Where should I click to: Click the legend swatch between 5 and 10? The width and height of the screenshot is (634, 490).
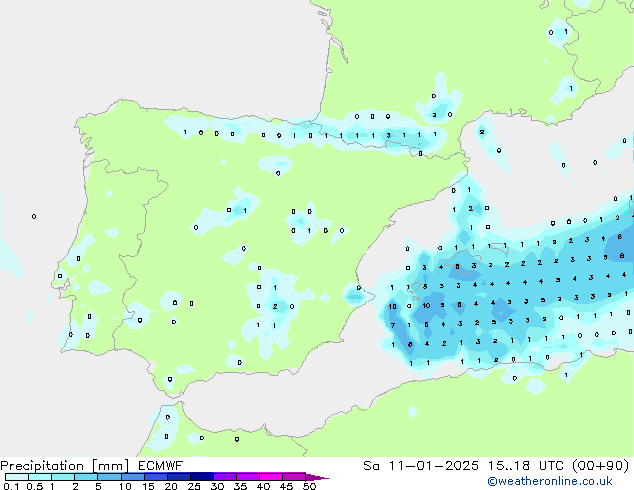[110, 477]
